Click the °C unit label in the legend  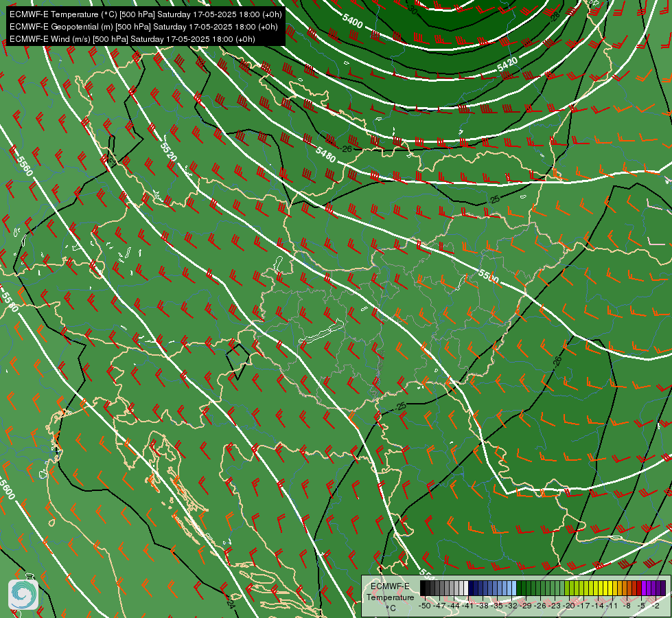tap(391, 608)
